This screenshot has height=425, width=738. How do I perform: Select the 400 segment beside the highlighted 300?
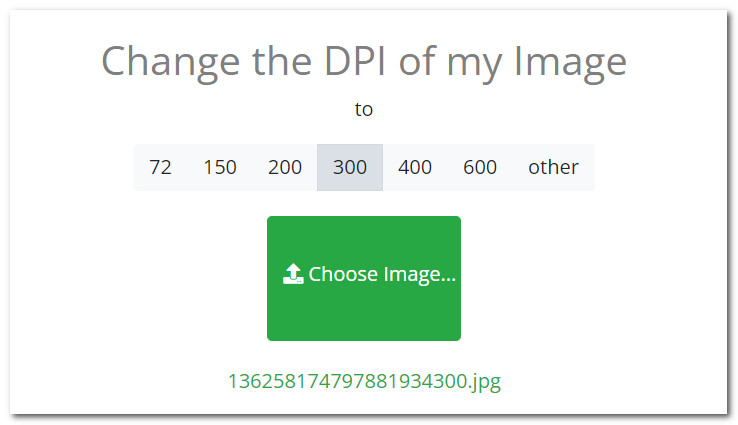[x=415, y=168]
